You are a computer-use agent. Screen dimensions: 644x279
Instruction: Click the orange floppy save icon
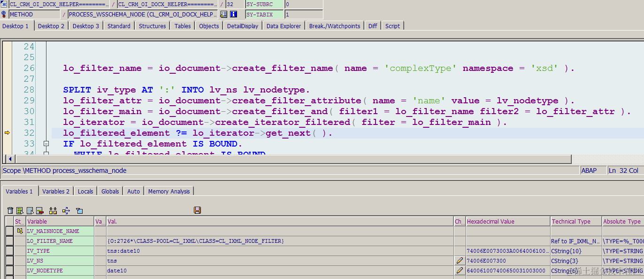click(197, 210)
